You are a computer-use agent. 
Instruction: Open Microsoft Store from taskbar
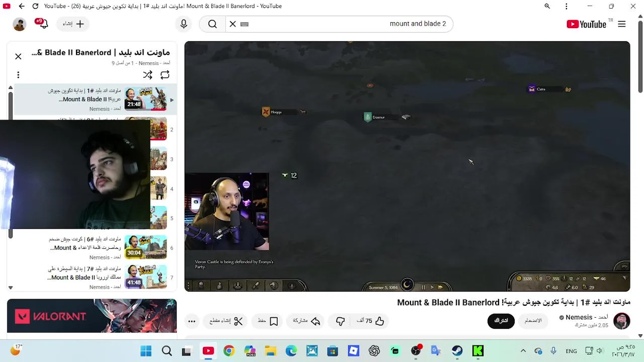point(333,351)
